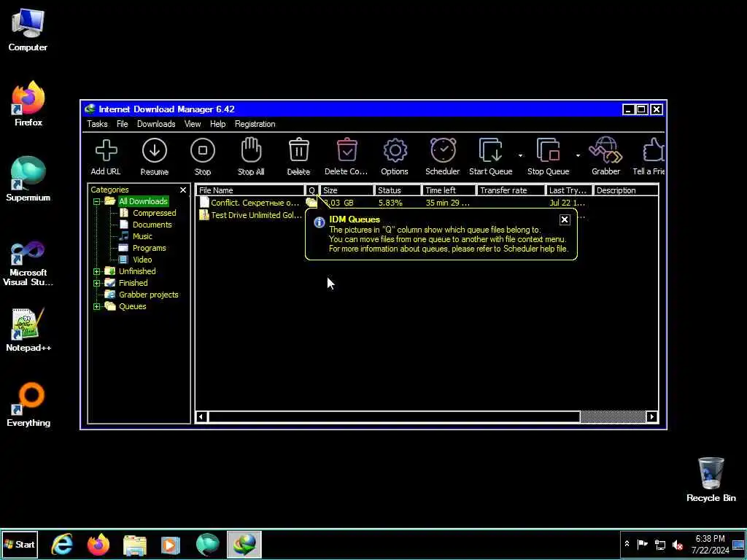747x560 pixels.
Task: Open the Help menu
Action: coord(217,124)
